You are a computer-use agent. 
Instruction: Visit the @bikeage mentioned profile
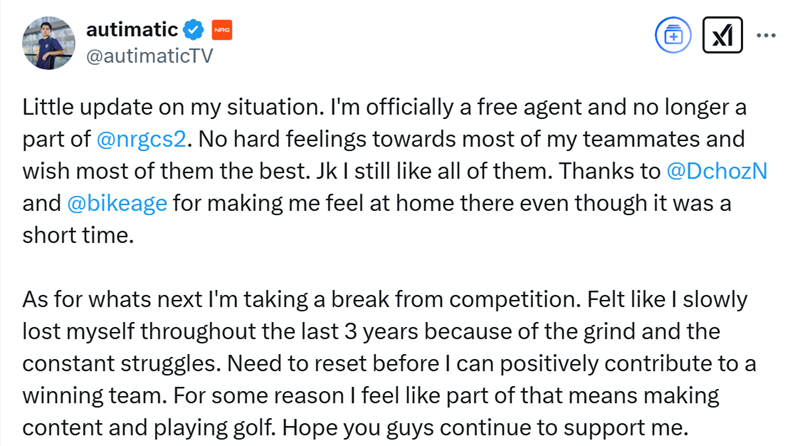(117, 204)
